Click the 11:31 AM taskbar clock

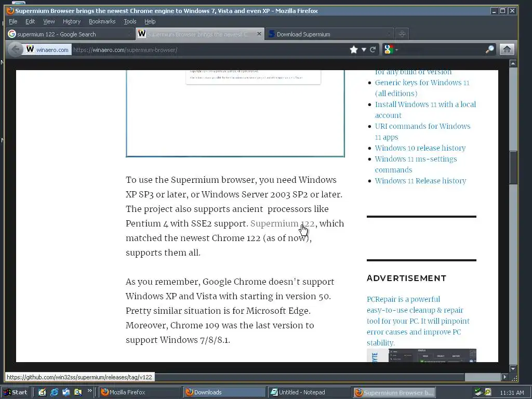point(512,393)
